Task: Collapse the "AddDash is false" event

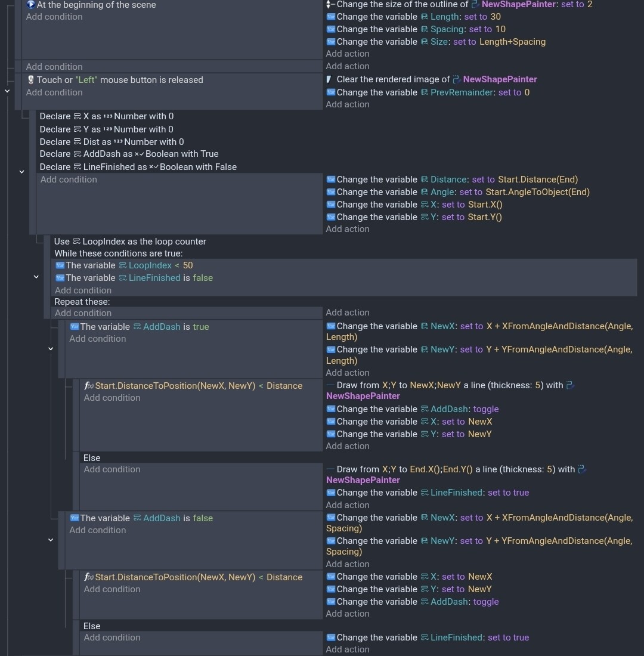Action: click(x=51, y=540)
